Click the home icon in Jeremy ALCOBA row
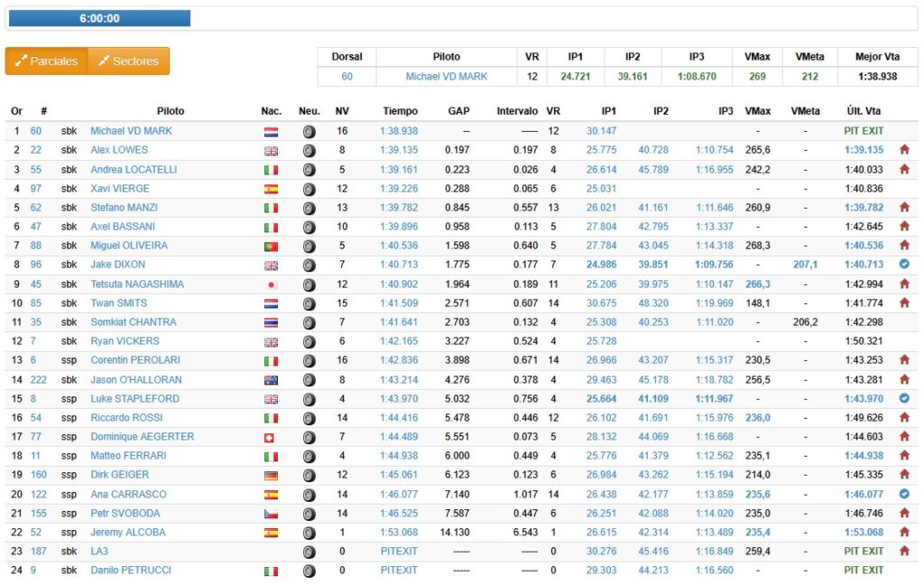Screen dimensions: 924x586 [x=903, y=532]
